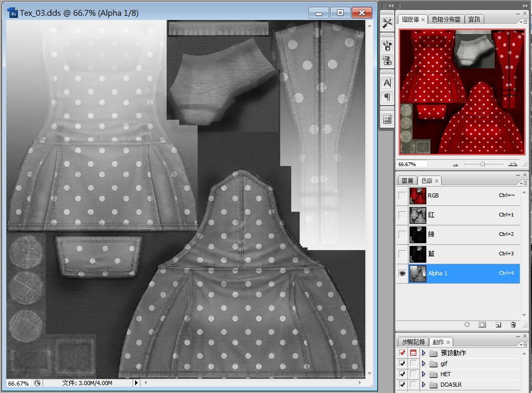Open the Character panel icon
Image resolution: width=532 pixels, height=393 pixels.
click(387, 82)
